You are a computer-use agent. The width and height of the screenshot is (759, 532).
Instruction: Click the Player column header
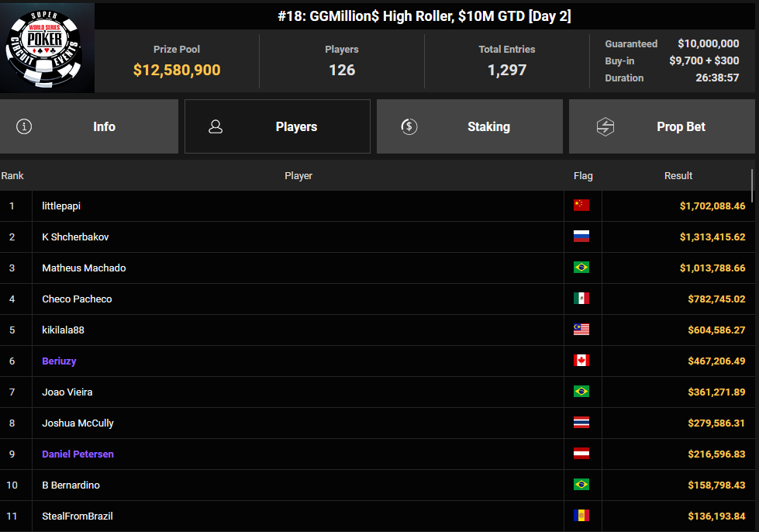(298, 176)
